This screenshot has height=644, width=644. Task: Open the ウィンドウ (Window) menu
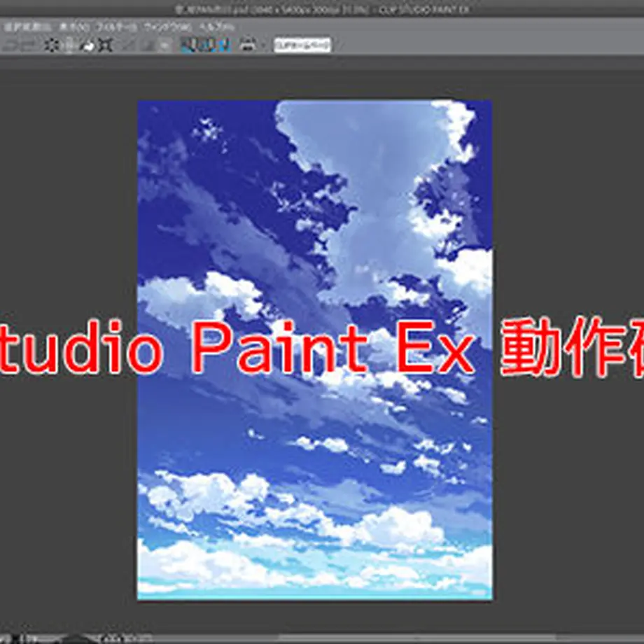[x=167, y=27]
